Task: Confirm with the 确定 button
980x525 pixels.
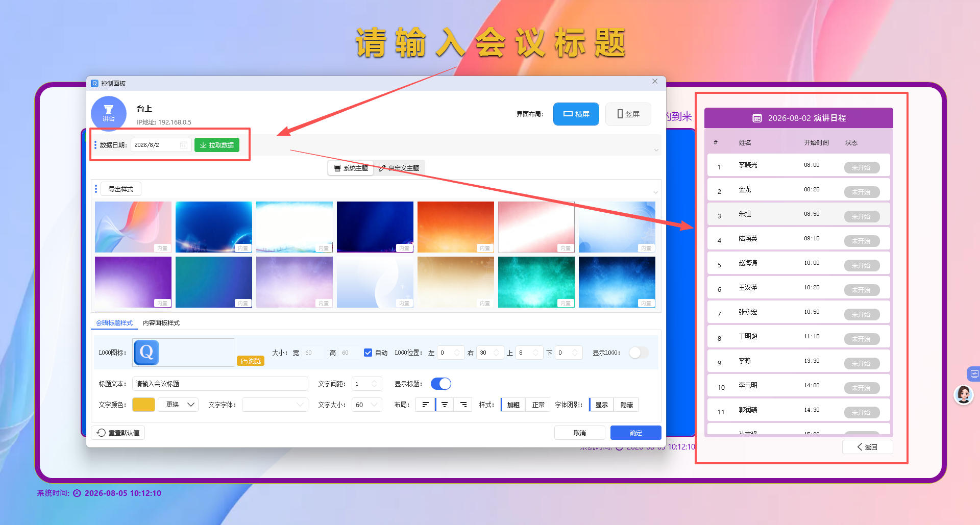Action: (x=636, y=433)
